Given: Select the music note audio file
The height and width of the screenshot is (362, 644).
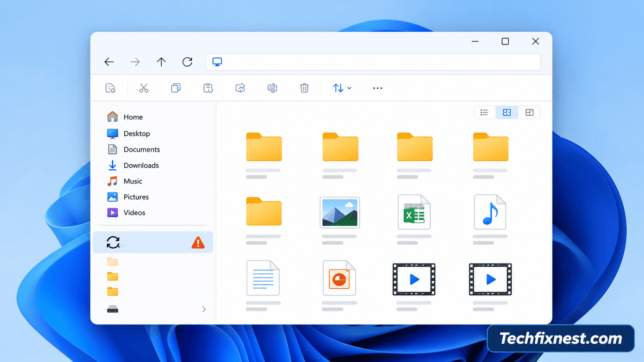Looking at the screenshot, I should pyautogui.click(x=490, y=212).
